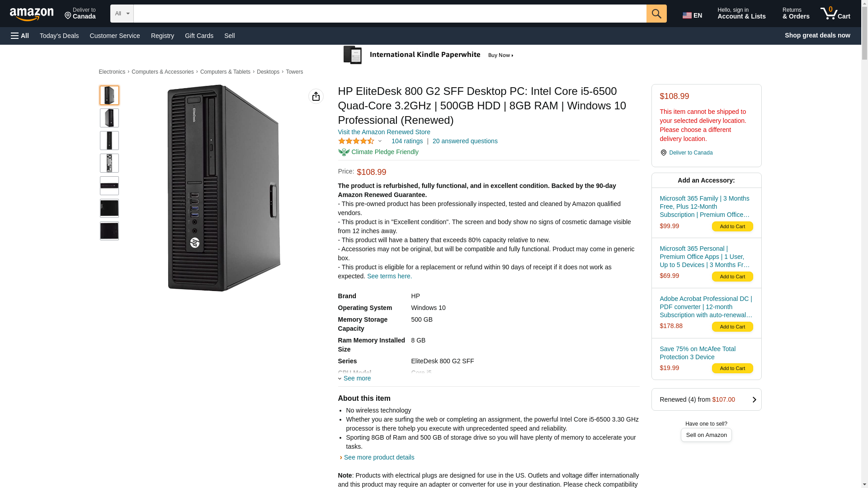Expand the All search category dropdown
Image resolution: width=868 pixels, height=488 pixels.
coord(122,14)
